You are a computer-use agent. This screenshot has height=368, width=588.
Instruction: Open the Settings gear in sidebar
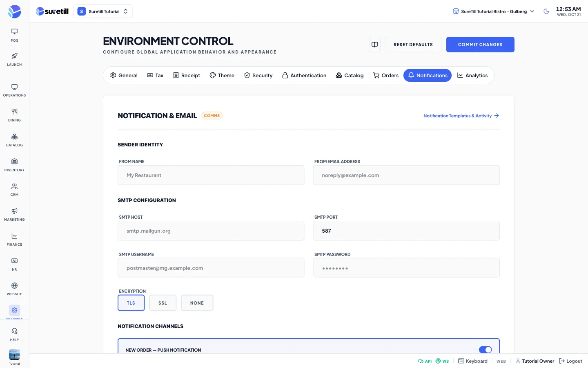point(14,311)
